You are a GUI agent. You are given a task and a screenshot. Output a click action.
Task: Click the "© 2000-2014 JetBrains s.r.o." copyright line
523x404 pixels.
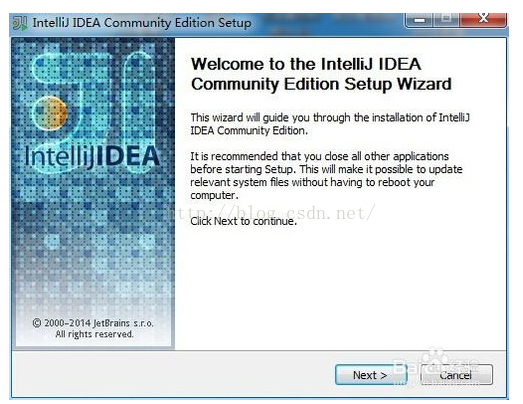pos(93,323)
